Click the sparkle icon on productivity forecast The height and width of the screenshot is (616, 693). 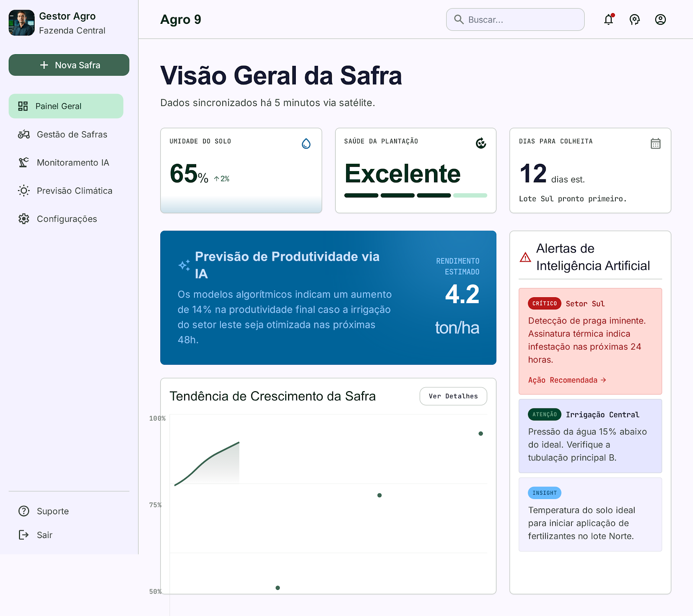click(x=184, y=265)
